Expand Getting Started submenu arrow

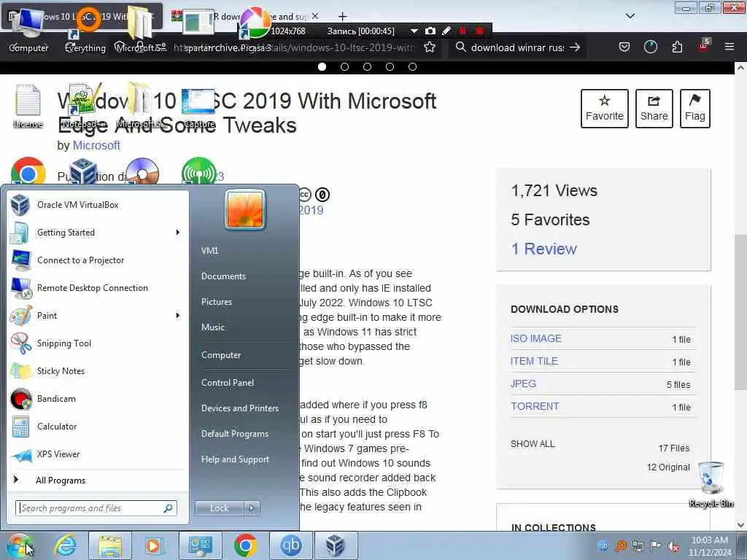178,233
